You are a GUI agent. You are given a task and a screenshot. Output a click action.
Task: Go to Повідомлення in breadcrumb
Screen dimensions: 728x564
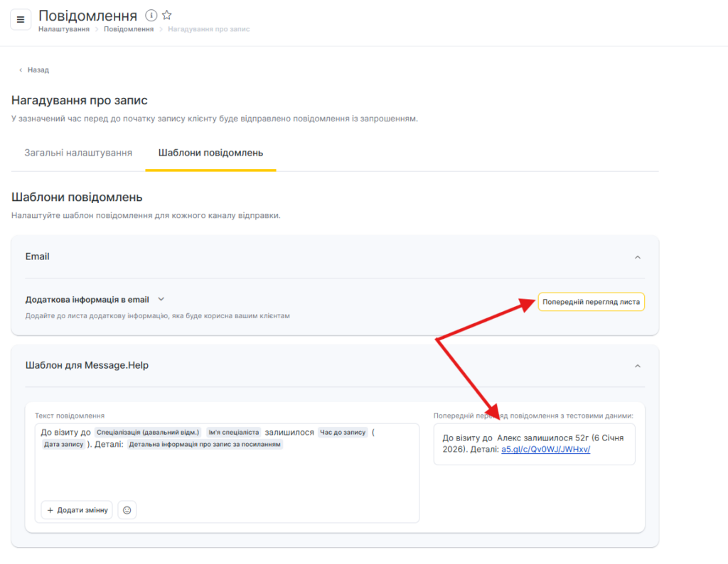pyautogui.click(x=129, y=29)
